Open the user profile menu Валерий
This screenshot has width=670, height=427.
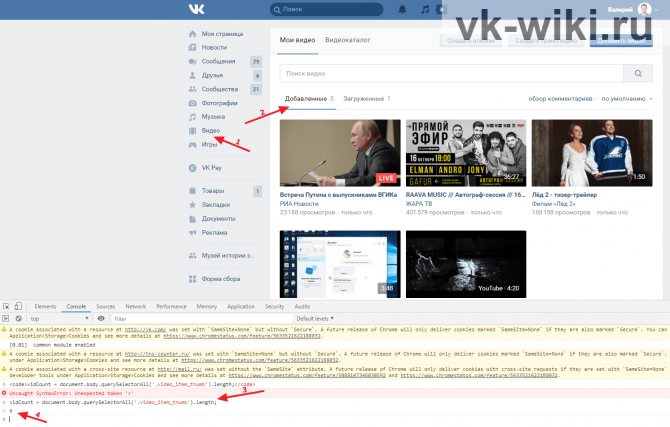tap(633, 9)
